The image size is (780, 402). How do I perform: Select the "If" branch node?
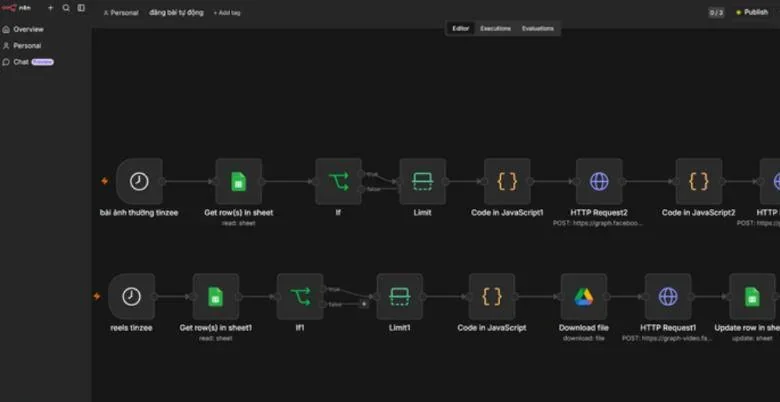(338, 181)
